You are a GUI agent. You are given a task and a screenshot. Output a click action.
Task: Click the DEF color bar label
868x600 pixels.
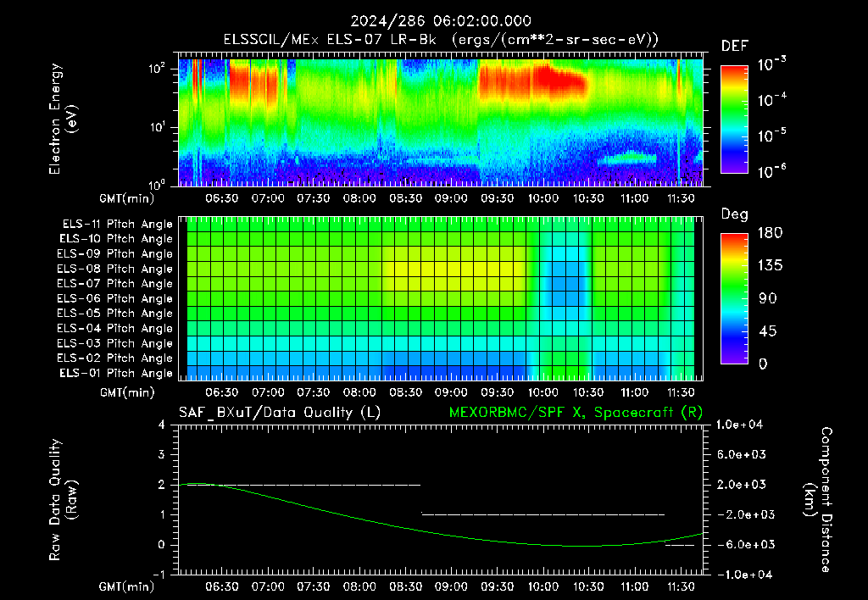pos(735,46)
